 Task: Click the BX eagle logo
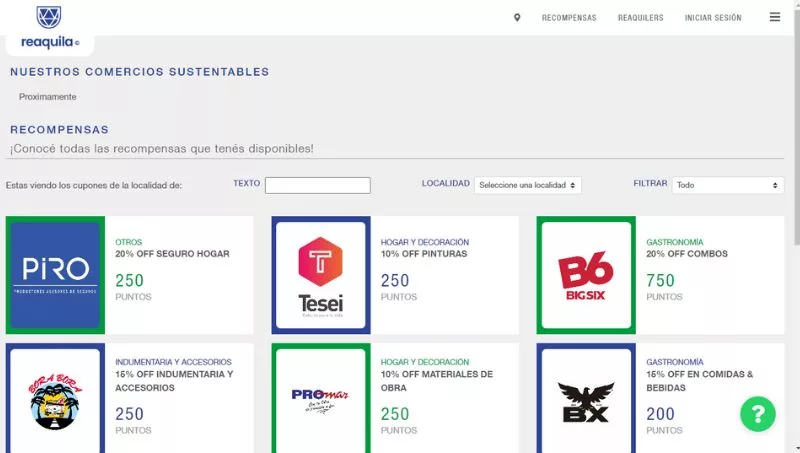click(586, 398)
